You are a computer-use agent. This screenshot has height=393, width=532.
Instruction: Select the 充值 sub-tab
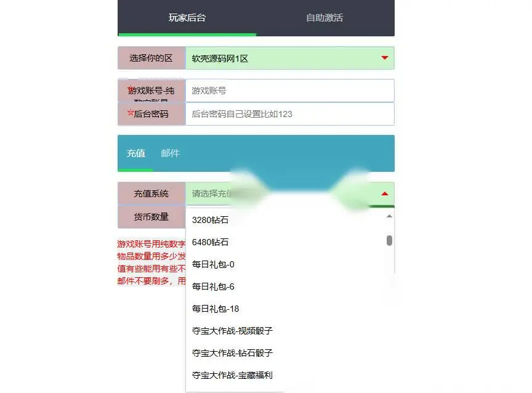point(135,153)
